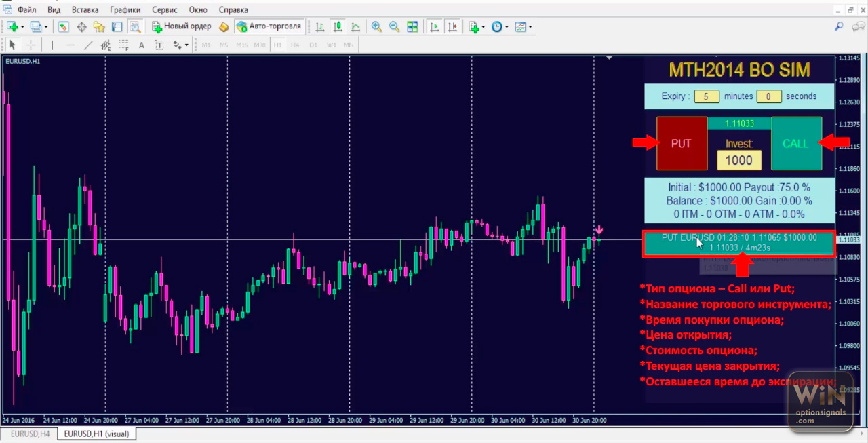Open the Market Watch window icon
The width and height of the screenshot is (868, 443).
point(63,26)
